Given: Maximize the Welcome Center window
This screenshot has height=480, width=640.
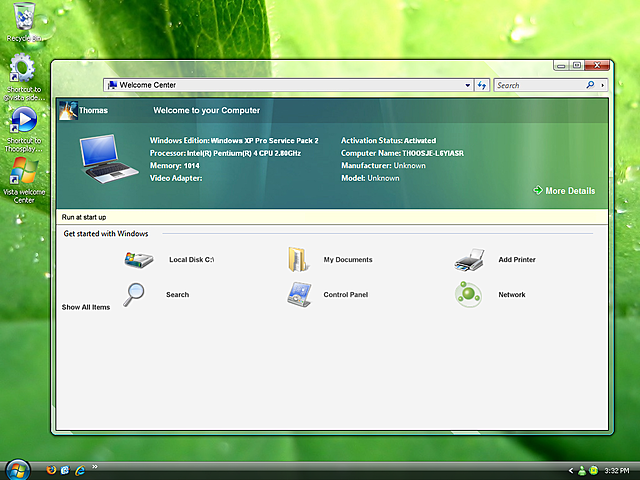Looking at the screenshot, I should (x=577, y=65).
